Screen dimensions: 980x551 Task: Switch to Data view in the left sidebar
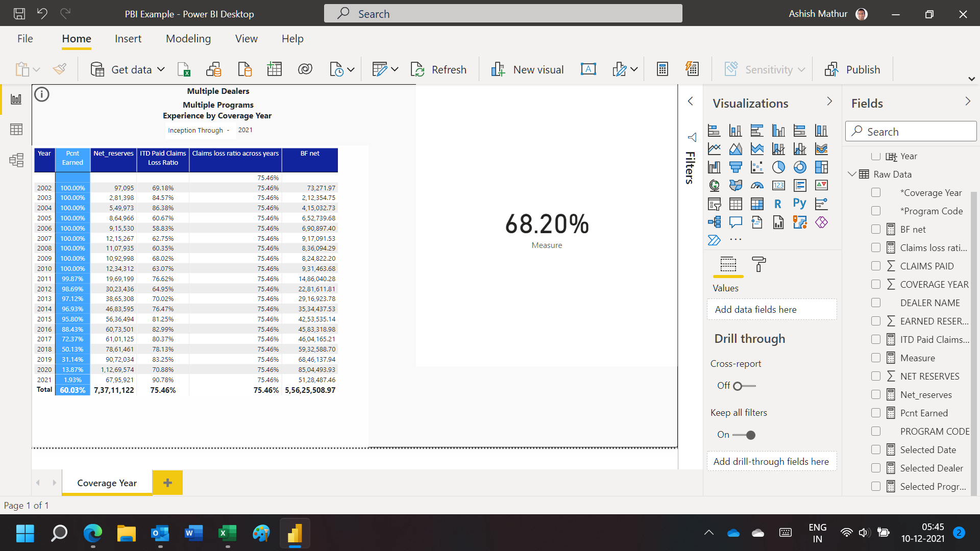pyautogui.click(x=16, y=129)
